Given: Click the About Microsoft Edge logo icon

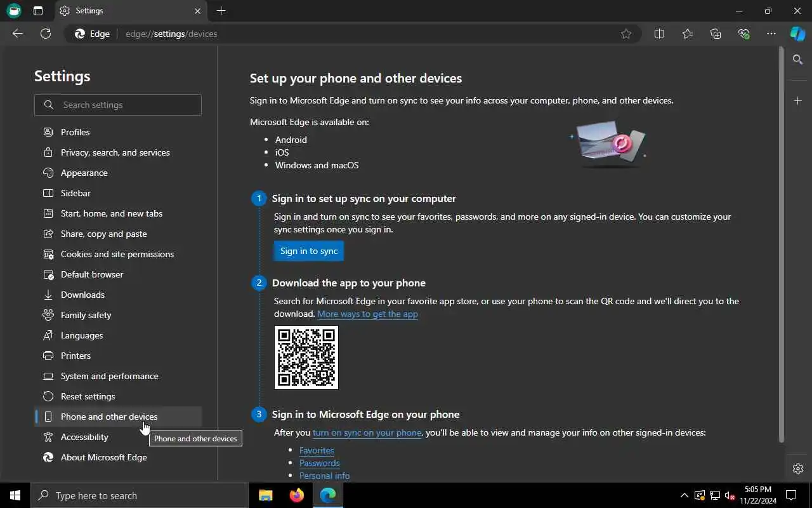Looking at the screenshot, I should coord(48,457).
